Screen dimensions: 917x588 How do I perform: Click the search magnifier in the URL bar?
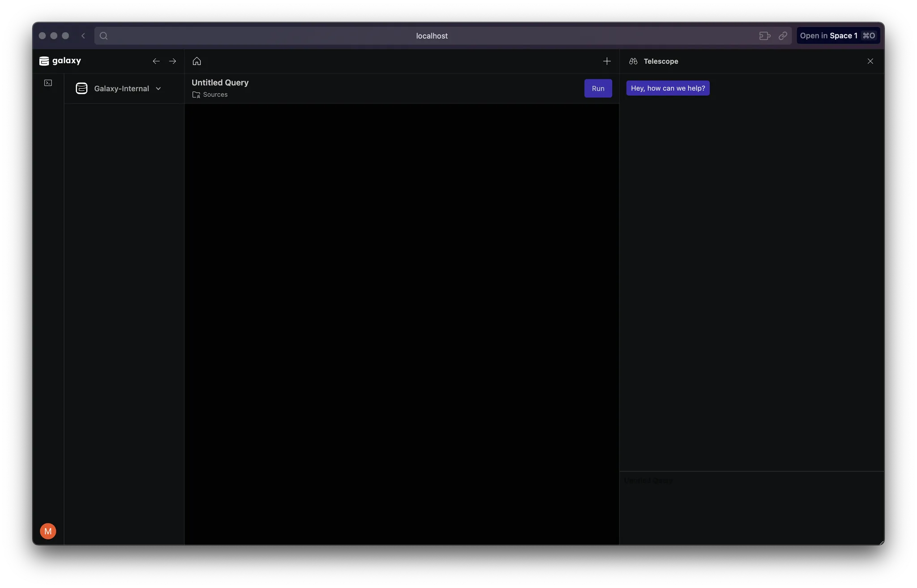(103, 36)
